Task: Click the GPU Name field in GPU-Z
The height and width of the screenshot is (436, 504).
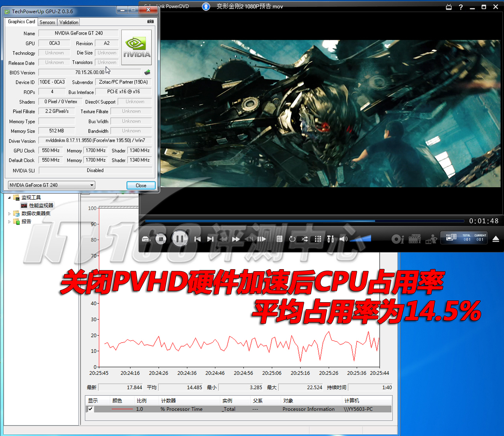Action: (79, 33)
